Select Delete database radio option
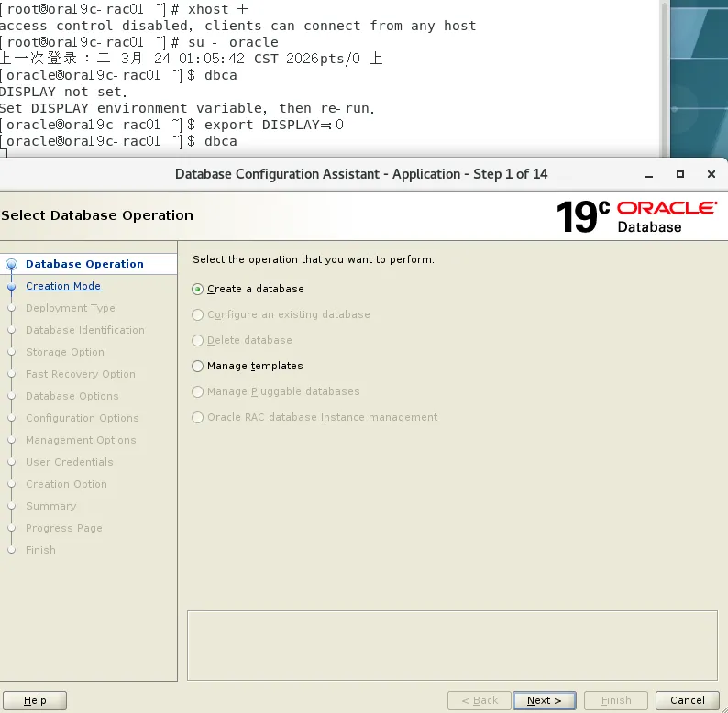 [197, 340]
